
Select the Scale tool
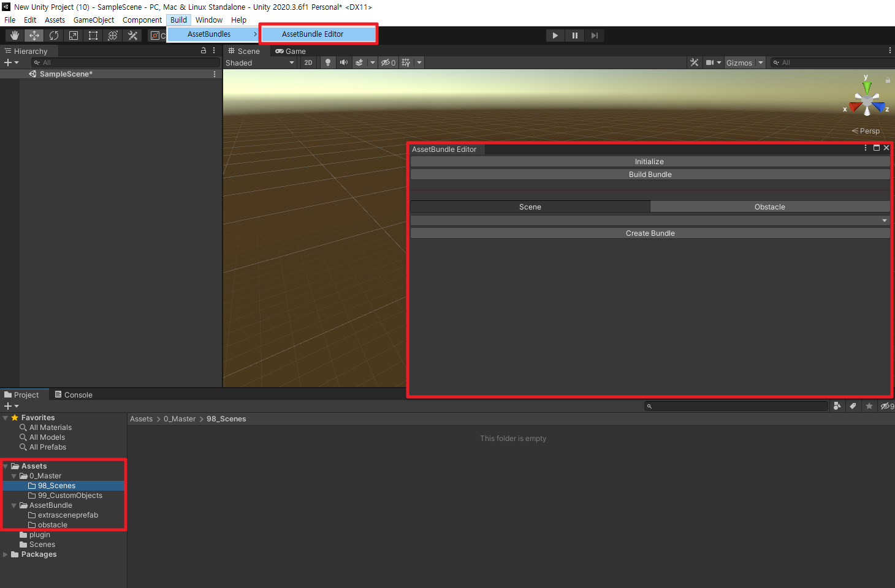74,36
